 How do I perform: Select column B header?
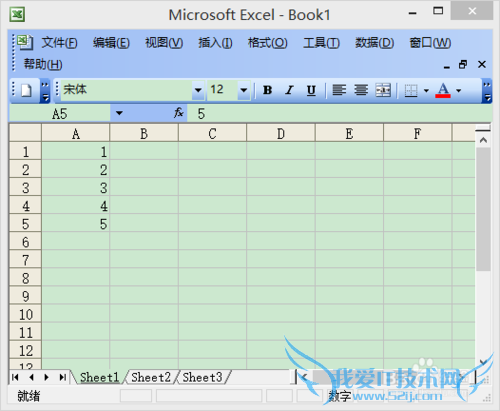click(x=144, y=134)
